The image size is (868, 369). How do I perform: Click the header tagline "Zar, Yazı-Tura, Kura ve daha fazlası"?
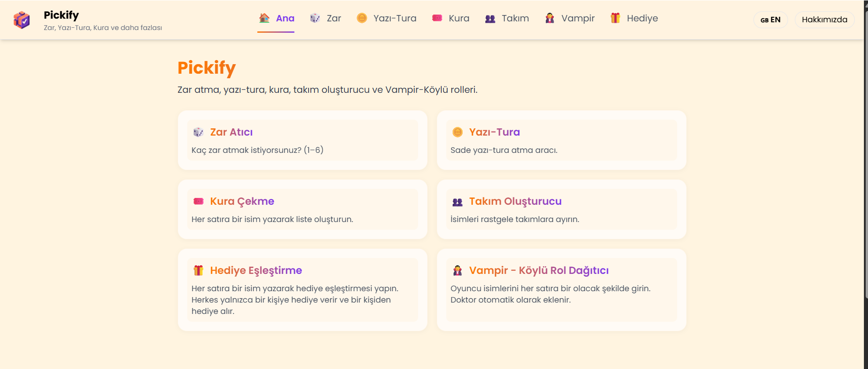point(103,28)
